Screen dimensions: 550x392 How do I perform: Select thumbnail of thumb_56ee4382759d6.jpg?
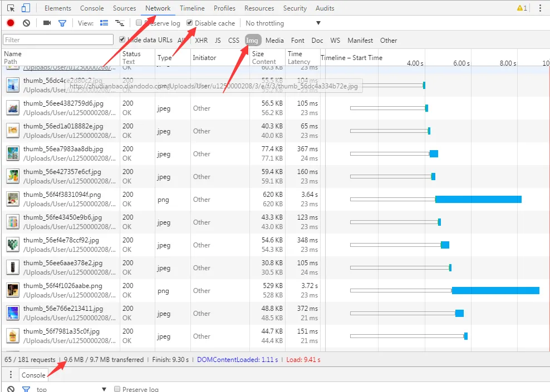[x=13, y=108]
